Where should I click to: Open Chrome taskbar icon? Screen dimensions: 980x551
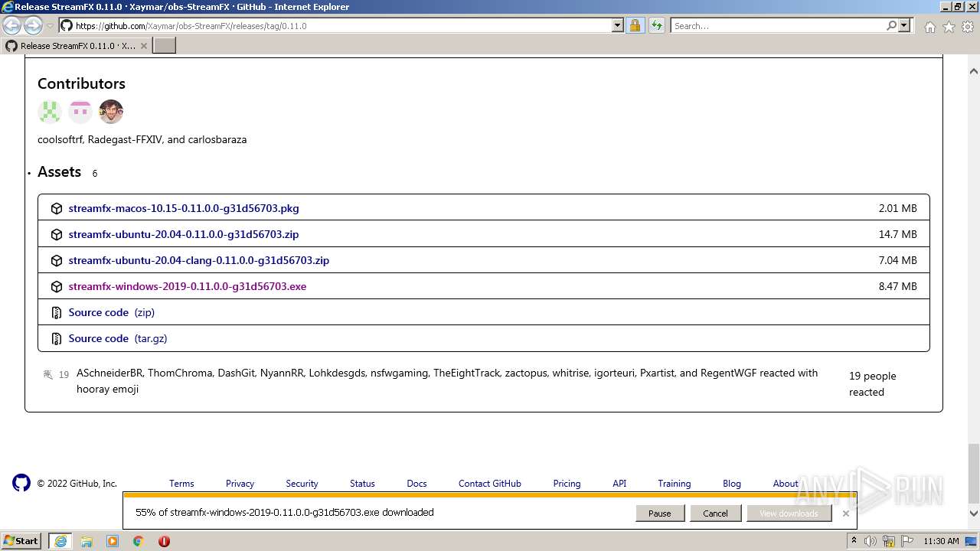tap(139, 541)
